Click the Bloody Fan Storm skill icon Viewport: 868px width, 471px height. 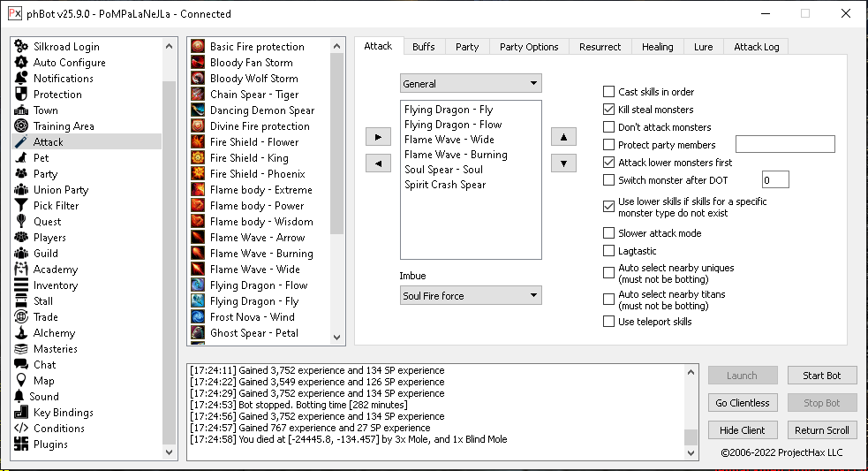tap(199, 63)
